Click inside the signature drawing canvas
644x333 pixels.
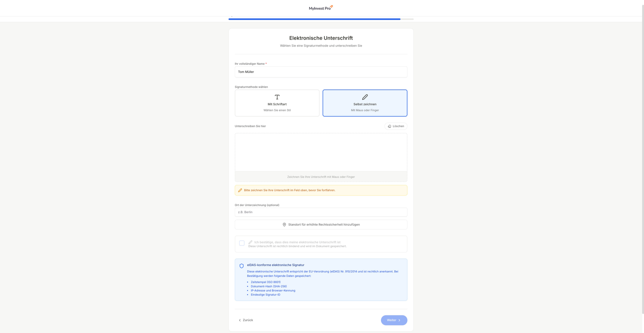(x=321, y=152)
